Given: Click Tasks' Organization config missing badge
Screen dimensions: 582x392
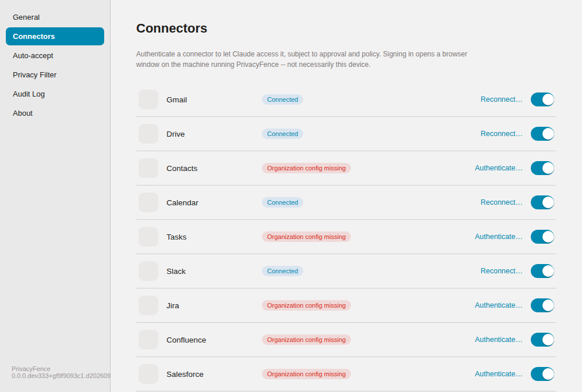Looking at the screenshot, I should click(x=306, y=237).
